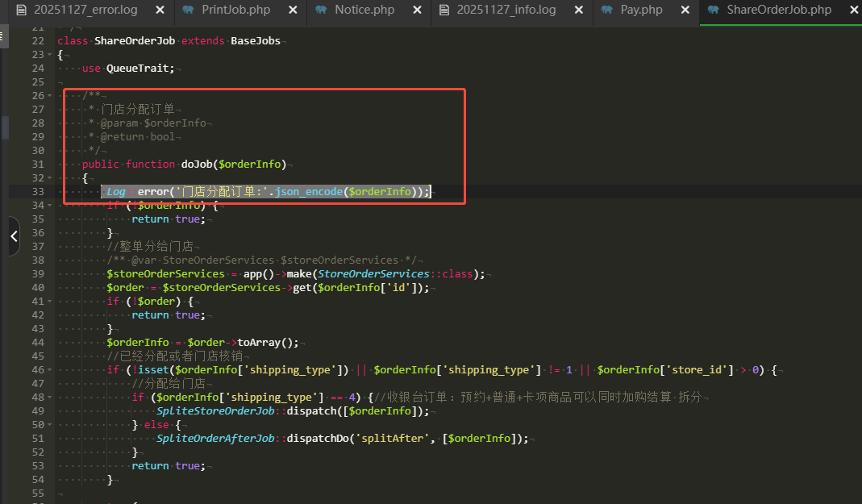
Task: Open the Pay.php tab
Action: [641, 10]
